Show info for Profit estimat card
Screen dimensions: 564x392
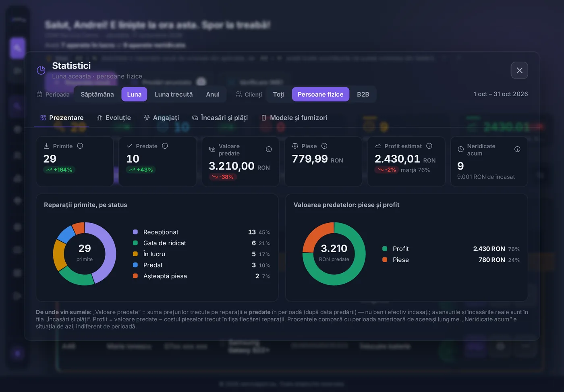(429, 146)
